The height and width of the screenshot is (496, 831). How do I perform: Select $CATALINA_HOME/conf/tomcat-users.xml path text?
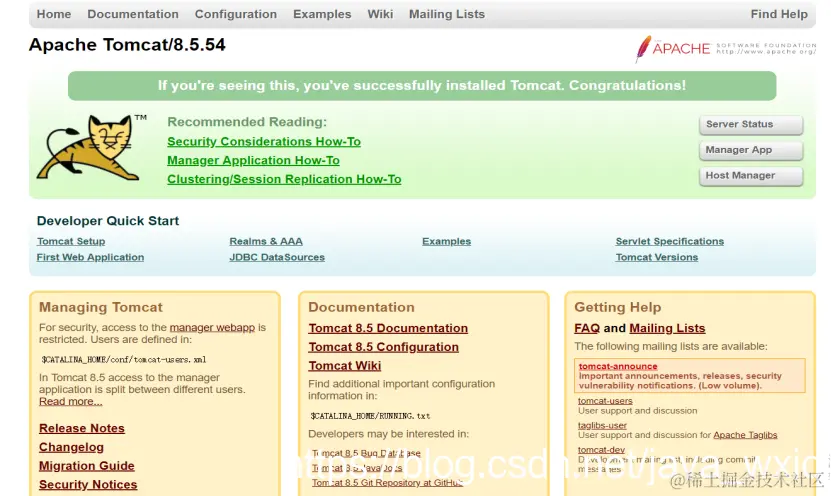tap(123, 359)
